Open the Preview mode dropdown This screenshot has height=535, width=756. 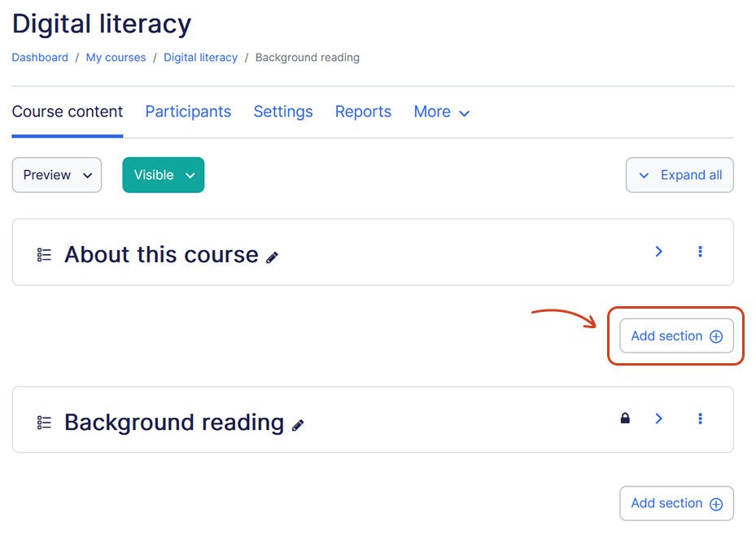[56, 174]
